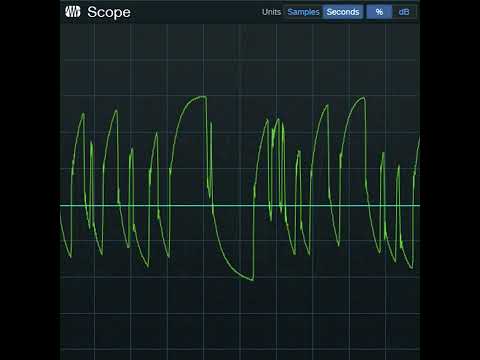The width and height of the screenshot is (480, 360).
Task: Switch time units to Samples
Action: click(303, 12)
